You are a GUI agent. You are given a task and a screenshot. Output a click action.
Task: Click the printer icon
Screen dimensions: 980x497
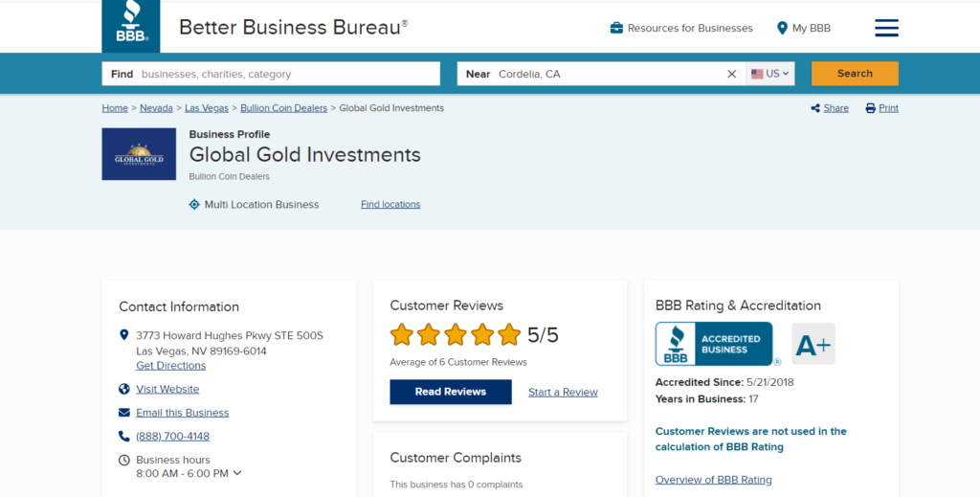pyautogui.click(x=870, y=108)
